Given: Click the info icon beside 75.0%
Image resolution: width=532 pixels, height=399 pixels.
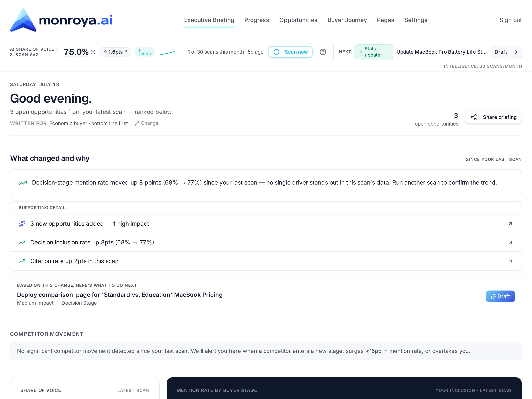Looking at the screenshot, I should point(93,52).
